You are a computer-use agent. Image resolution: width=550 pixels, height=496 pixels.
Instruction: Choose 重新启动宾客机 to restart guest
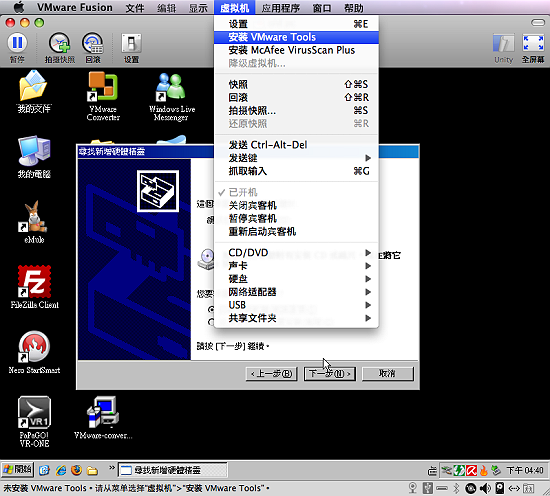(x=296, y=232)
